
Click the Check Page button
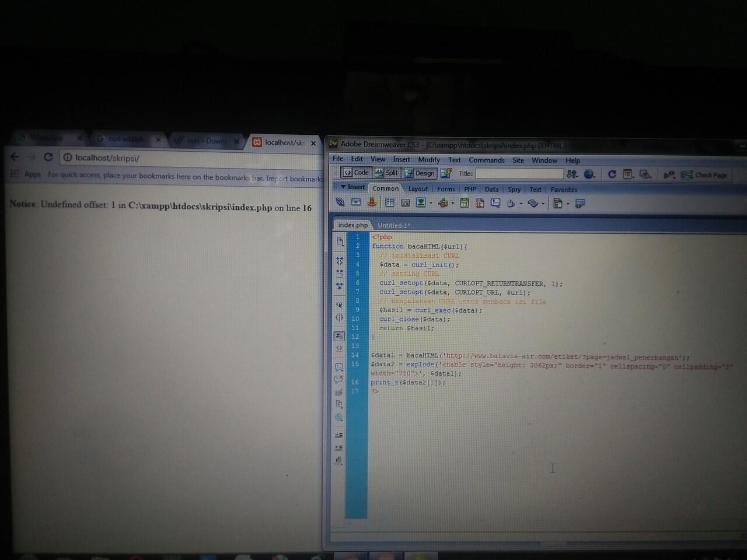point(704,175)
